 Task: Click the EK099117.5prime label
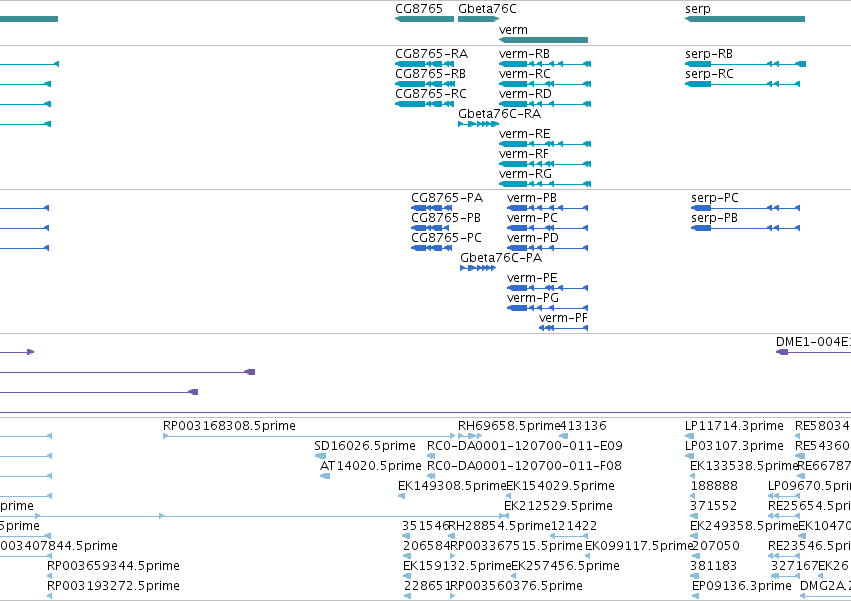click(640, 546)
